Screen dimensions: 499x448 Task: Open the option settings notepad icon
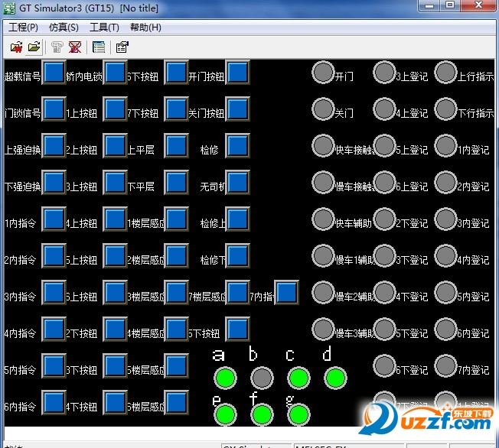[x=122, y=47]
